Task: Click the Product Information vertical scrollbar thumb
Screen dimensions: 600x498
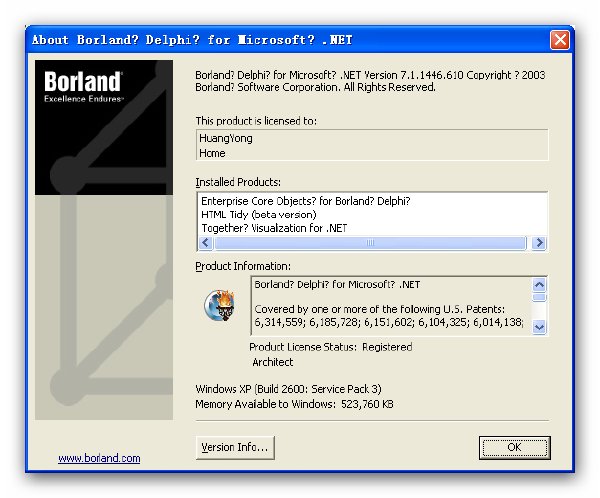Action: point(539,297)
